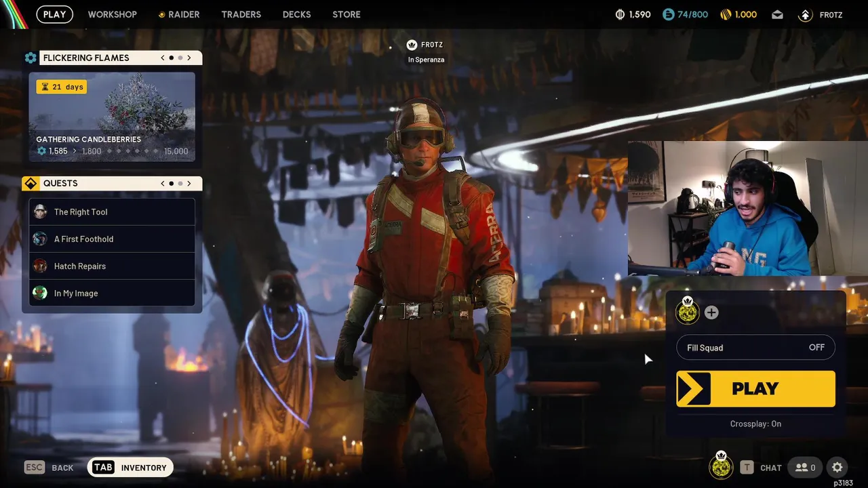Viewport: 868px width, 488px height.
Task: Toggle Fill Squad setting
Action: (x=755, y=348)
